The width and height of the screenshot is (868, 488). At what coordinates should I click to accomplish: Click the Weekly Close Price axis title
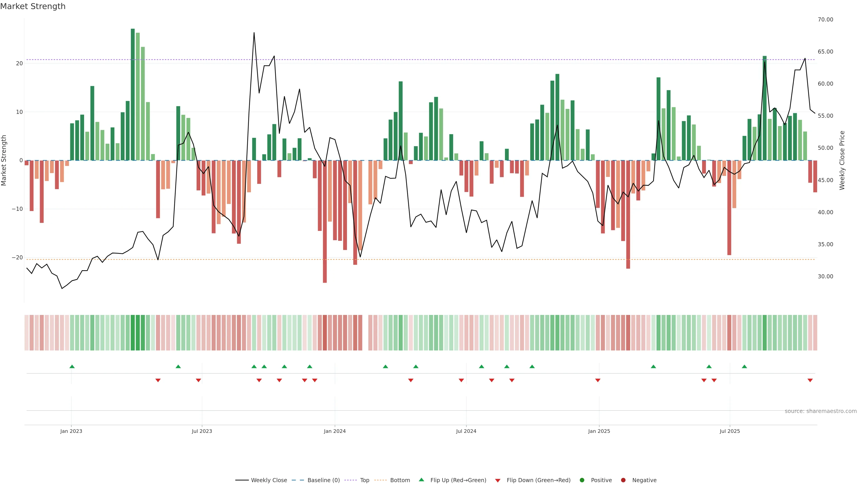[x=842, y=160]
